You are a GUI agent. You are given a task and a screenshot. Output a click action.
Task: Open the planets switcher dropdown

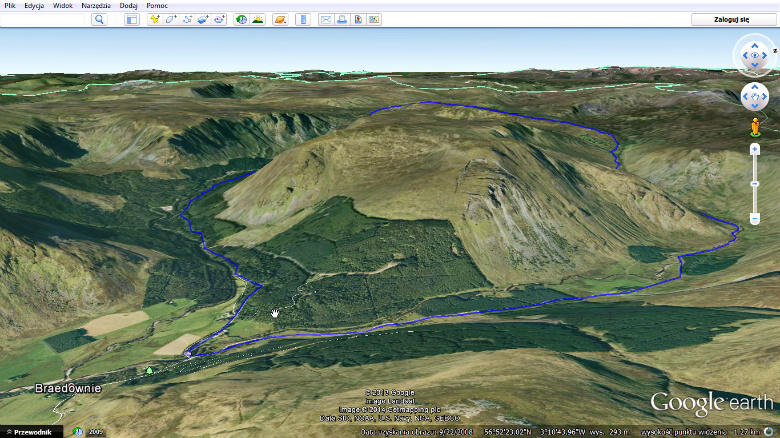[x=280, y=19]
